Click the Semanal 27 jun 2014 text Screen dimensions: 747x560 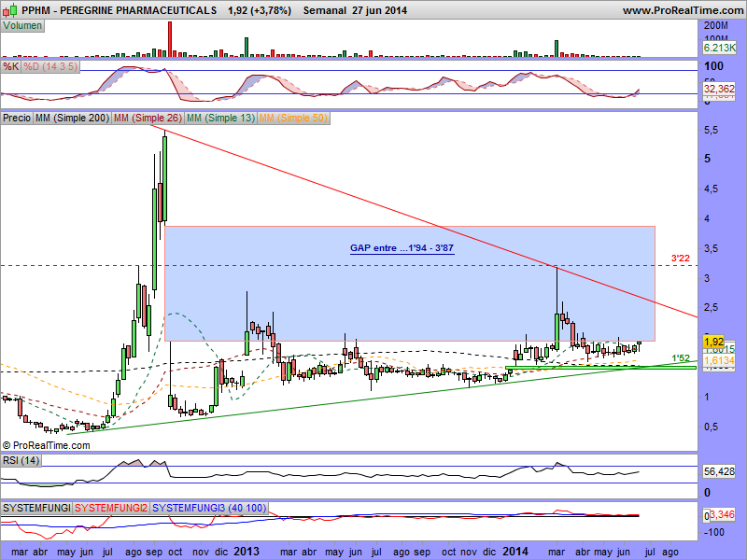coord(355,10)
